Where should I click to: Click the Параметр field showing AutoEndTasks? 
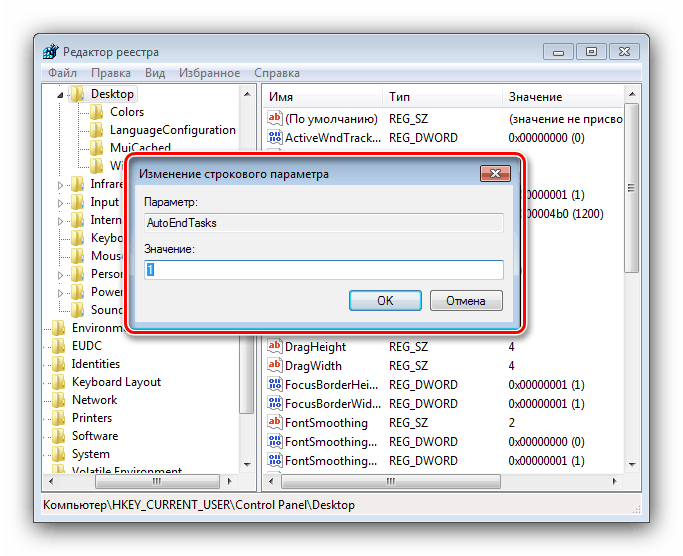click(324, 223)
